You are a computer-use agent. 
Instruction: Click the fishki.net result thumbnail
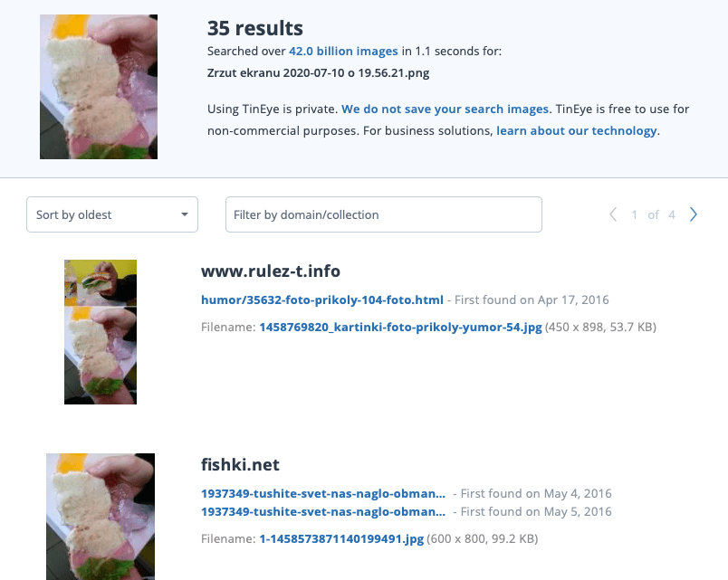101,517
